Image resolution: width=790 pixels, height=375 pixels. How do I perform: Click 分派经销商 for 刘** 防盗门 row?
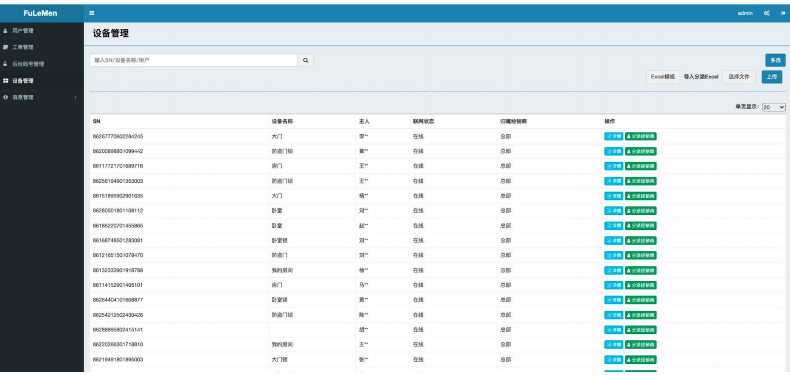point(640,255)
